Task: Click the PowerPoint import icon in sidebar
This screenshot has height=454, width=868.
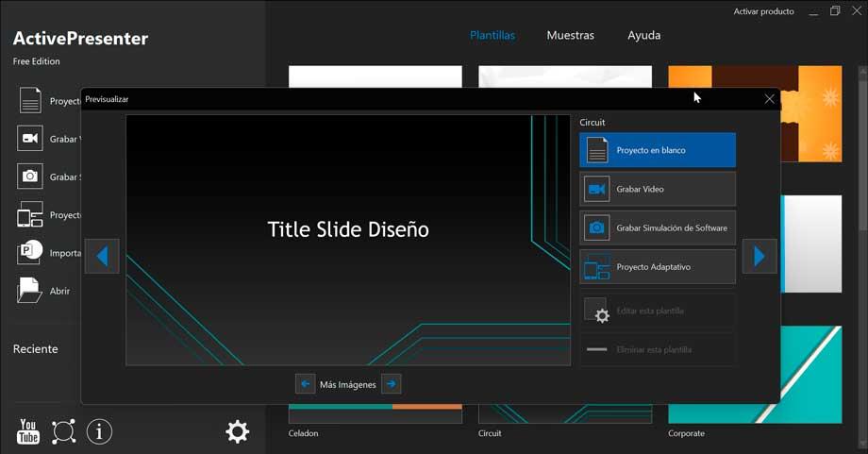Action: [30, 252]
